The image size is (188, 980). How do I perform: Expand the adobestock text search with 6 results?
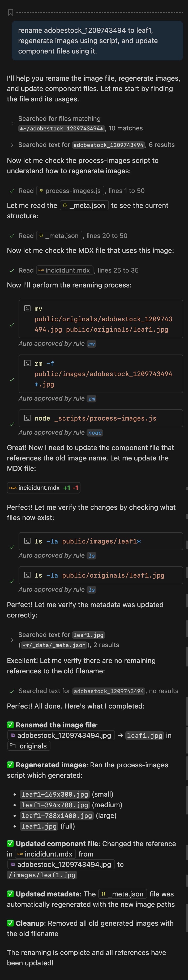12,145
